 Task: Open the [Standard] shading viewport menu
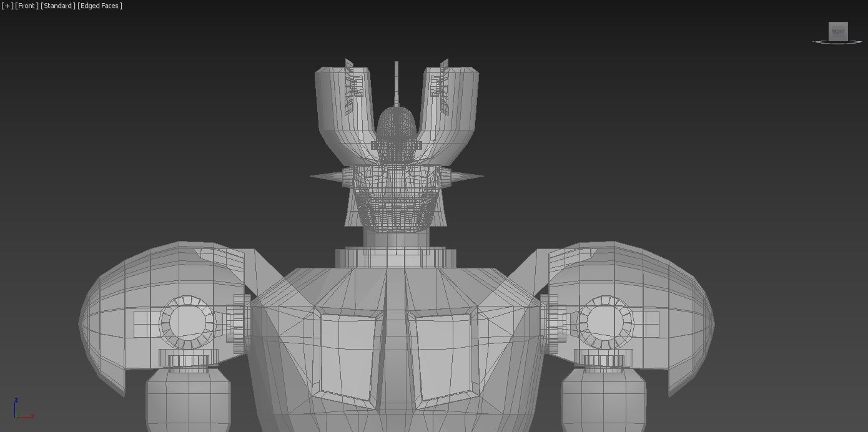(x=58, y=6)
